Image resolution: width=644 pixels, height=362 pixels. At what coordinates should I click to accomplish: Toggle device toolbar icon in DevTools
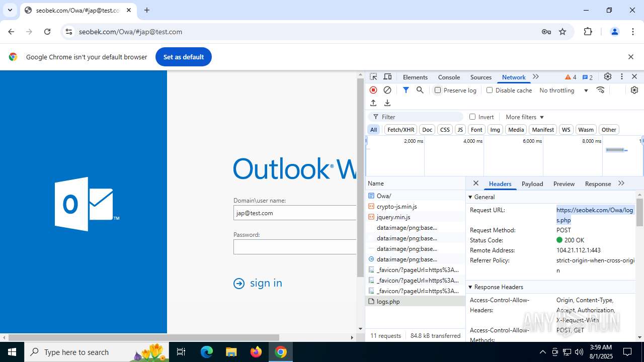[x=387, y=77]
